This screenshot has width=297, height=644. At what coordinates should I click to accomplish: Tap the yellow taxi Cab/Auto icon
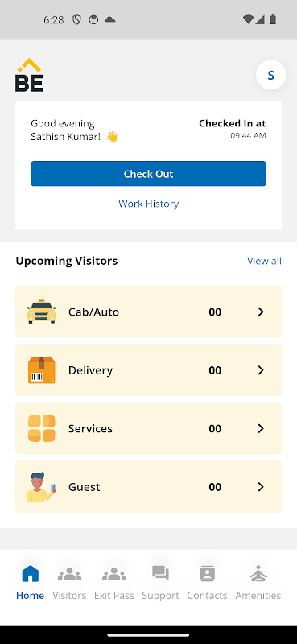[x=42, y=312]
